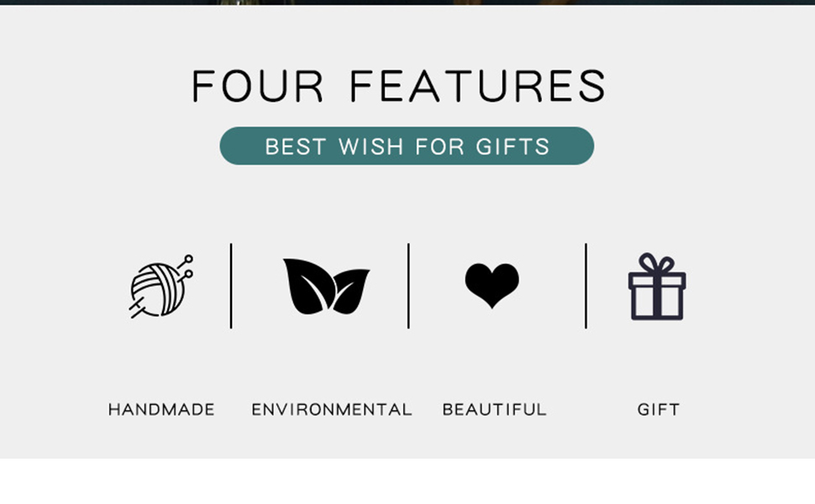Click the word FEATURES in the heading
The height and width of the screenshot is (504, 815).
coord(478,86)
